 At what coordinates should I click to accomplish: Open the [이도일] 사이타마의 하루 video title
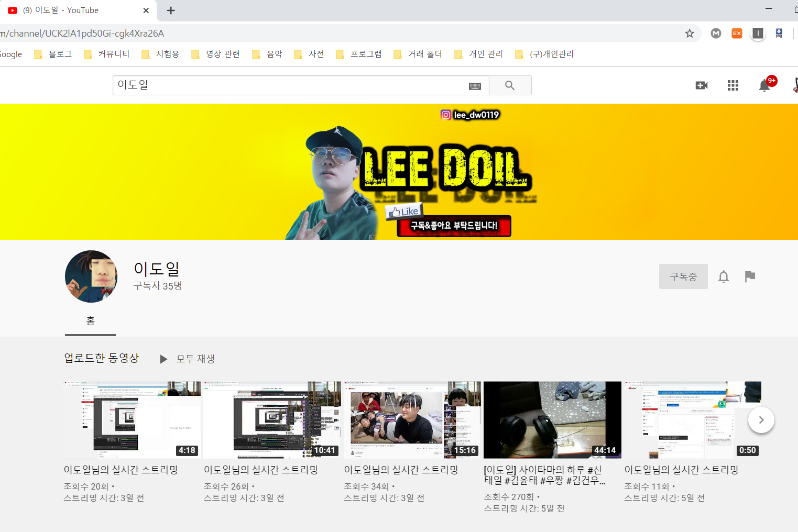tap(545, 475)
